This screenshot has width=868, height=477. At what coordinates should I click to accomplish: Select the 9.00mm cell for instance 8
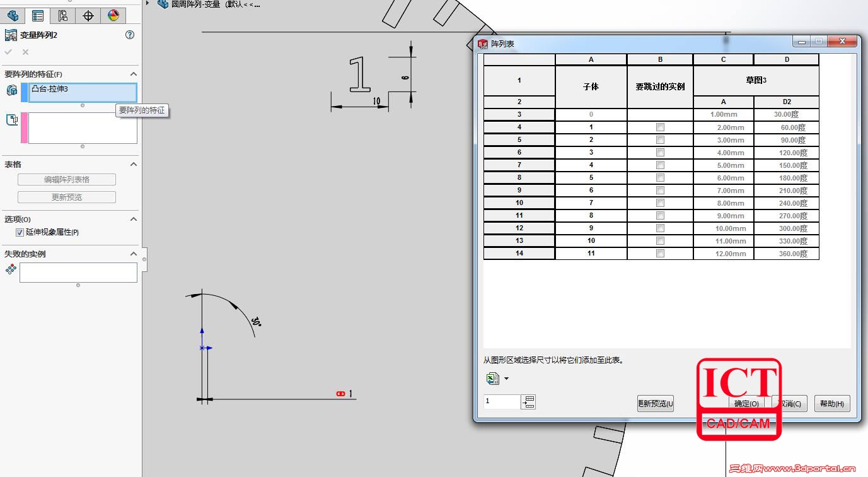pyautogui.click(x=724, y=216)
